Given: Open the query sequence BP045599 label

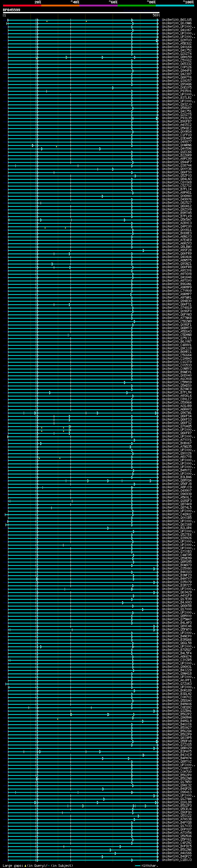Looking at the screenshot, I should (x=11, y=10).
